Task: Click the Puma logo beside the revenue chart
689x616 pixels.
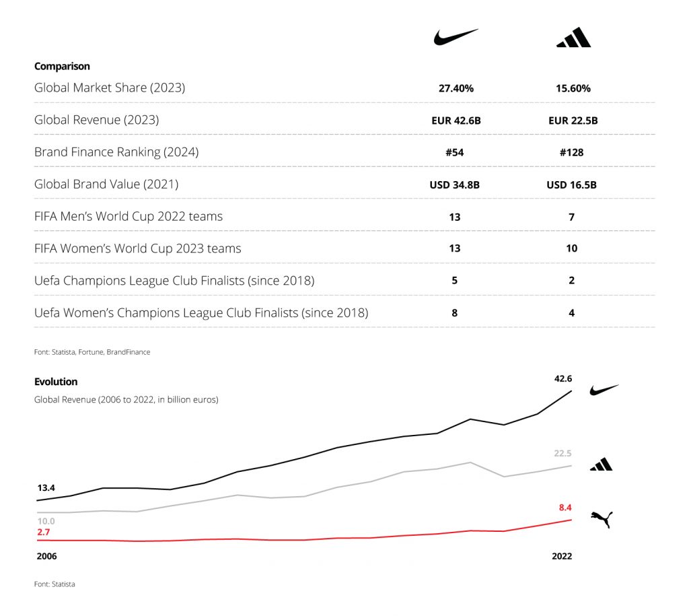Action: coord(602,518)
